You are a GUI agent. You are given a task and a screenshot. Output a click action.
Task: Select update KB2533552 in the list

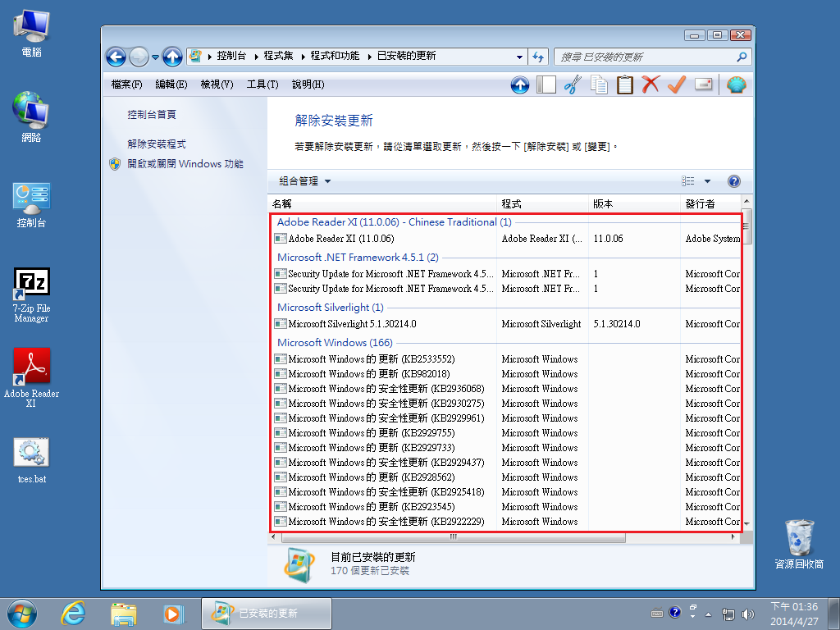505,359
